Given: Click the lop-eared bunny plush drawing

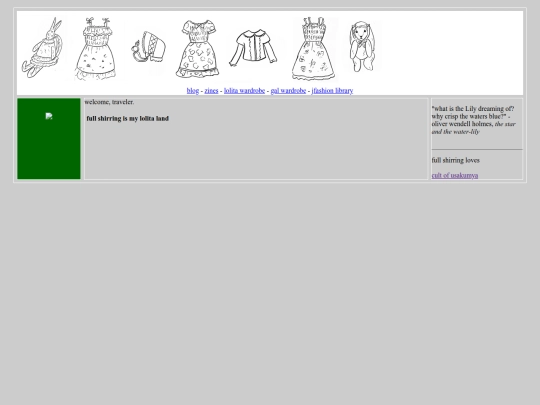Looking at the screenshot, I should pyautogui.click(x=362, y=47).
